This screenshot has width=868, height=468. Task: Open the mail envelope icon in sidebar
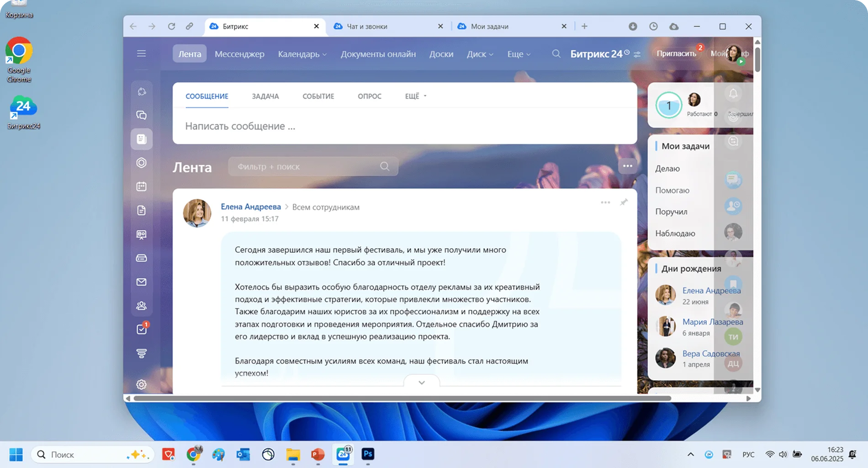[x=141, y=282]
